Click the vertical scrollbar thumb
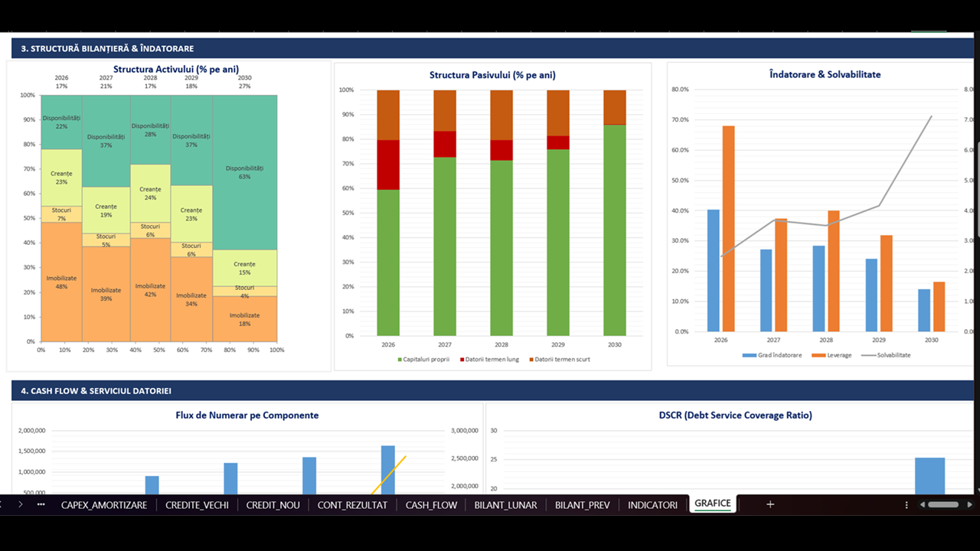The width and height of the screenshot is (980, 551). (x=977, y=189)
